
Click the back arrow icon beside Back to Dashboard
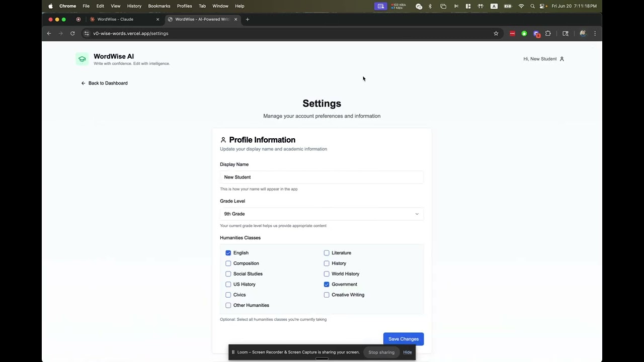click(84, 83)
